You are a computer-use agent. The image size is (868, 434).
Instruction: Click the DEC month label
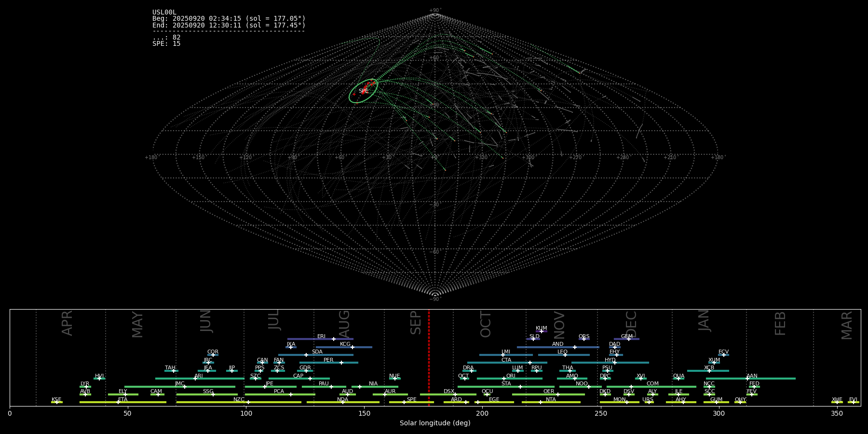[x=631, y=324]
